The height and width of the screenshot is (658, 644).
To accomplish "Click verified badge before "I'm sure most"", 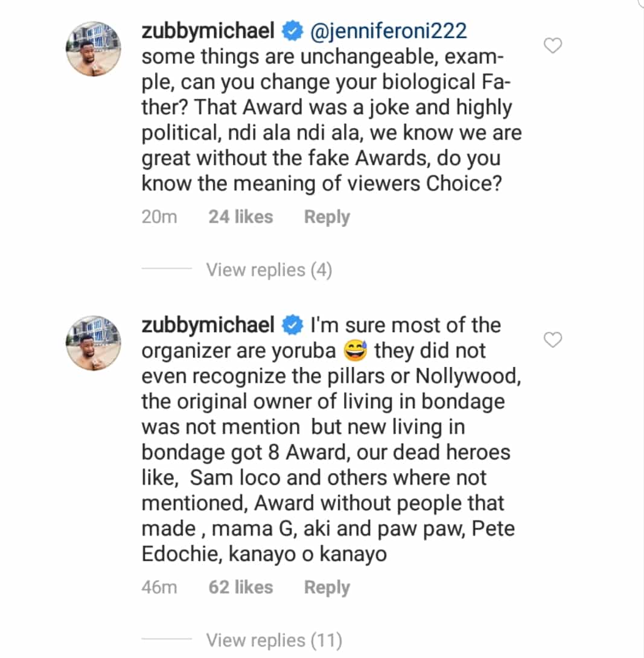I will 292,325.
